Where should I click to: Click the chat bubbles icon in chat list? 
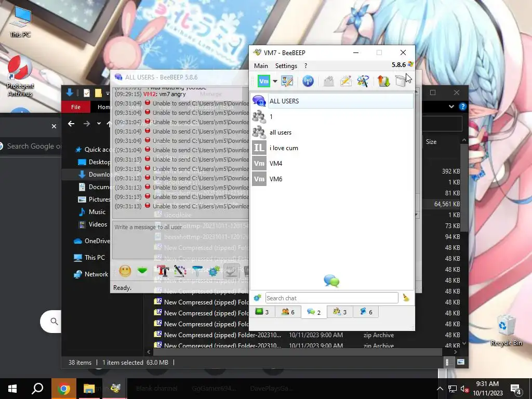(331, 281)
